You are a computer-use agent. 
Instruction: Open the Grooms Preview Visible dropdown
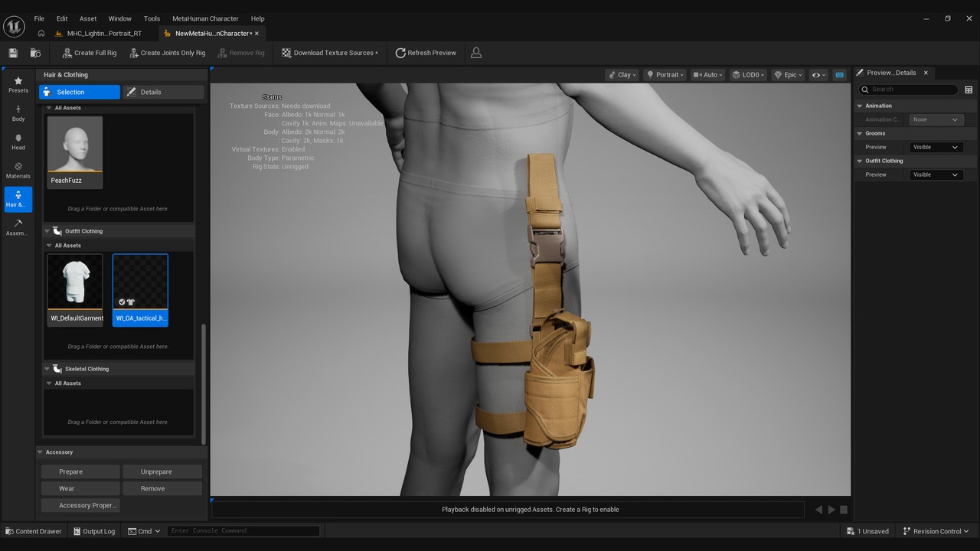tap(935, 147)
